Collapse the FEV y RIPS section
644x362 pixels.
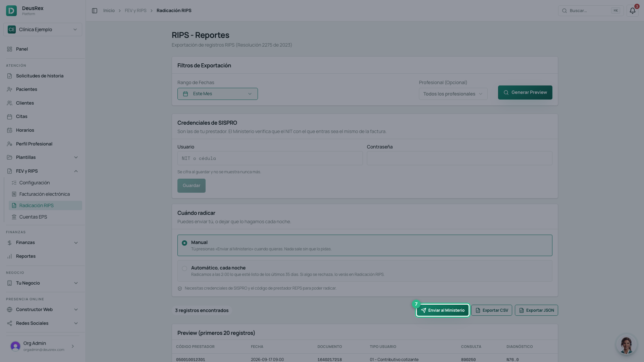43,171
